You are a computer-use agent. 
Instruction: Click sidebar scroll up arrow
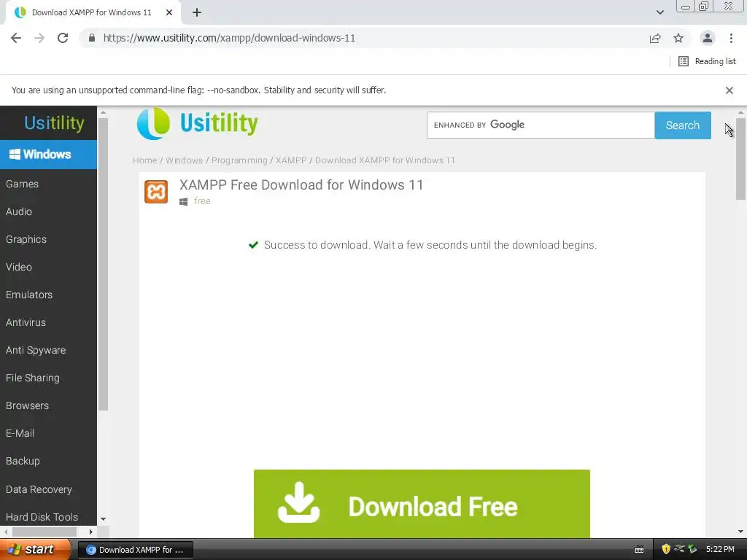click(103, 113)
